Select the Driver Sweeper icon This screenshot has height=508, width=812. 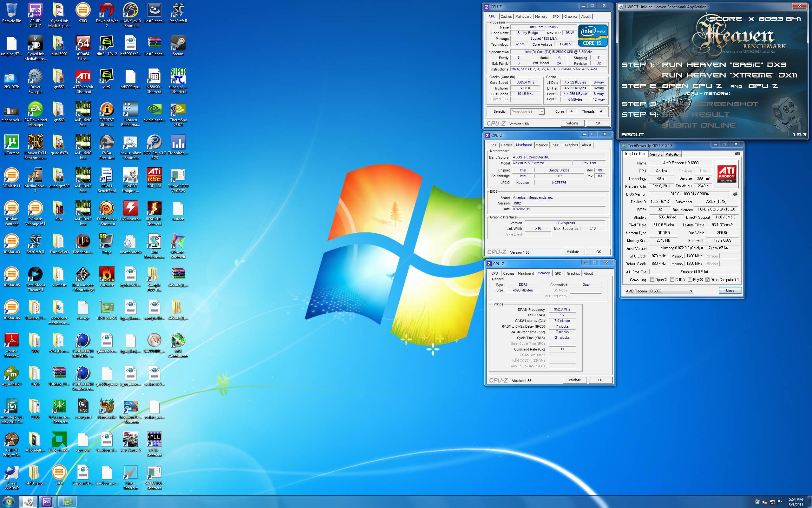[35, 81]
